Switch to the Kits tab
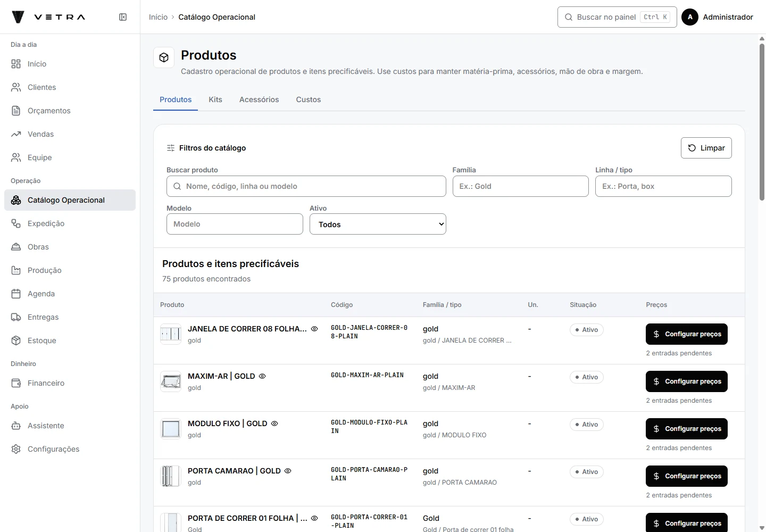Image resolution: width=766 pixels, height=532 pixels. (215, 99)
